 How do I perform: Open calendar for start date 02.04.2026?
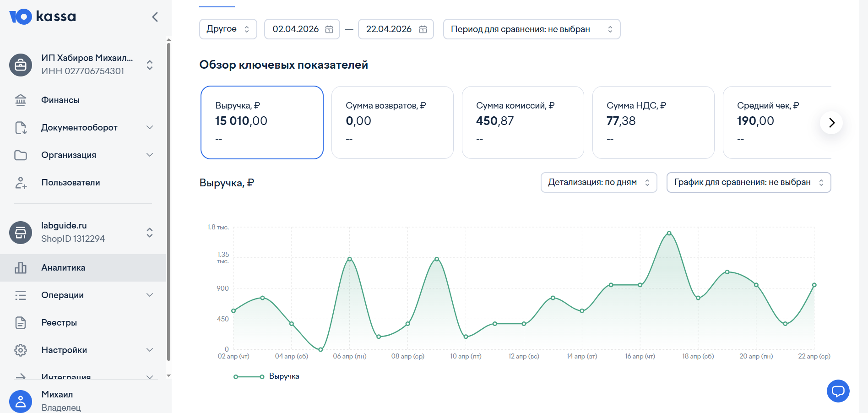pyautogui.click(x=329, y=29)
